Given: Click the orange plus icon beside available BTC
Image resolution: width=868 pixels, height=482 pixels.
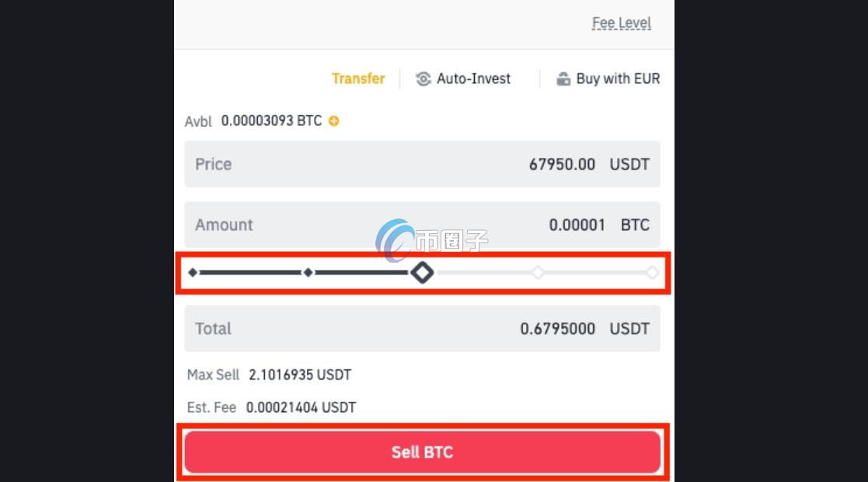Looking at the screenshot, I should coord(334,121).
